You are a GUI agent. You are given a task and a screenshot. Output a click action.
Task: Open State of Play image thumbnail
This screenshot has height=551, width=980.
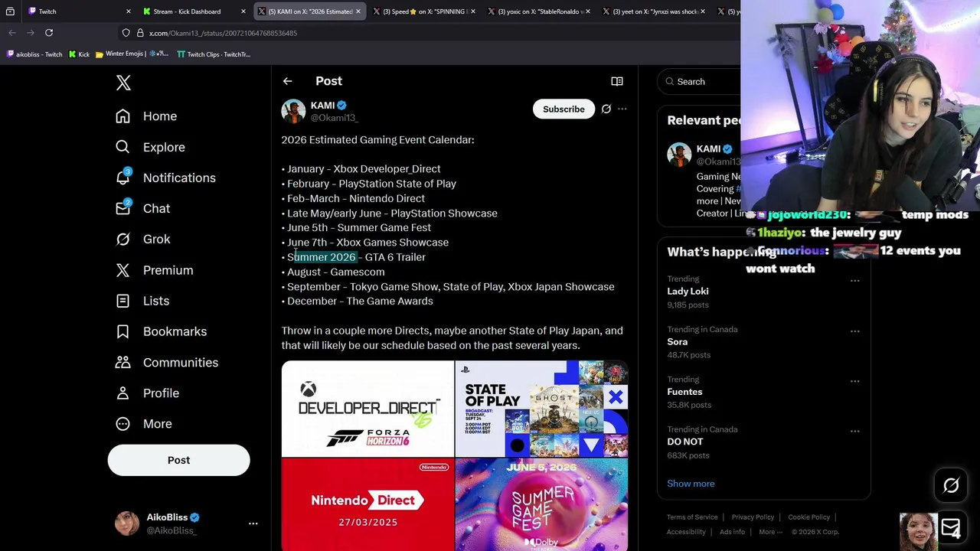tap(541, 409)
